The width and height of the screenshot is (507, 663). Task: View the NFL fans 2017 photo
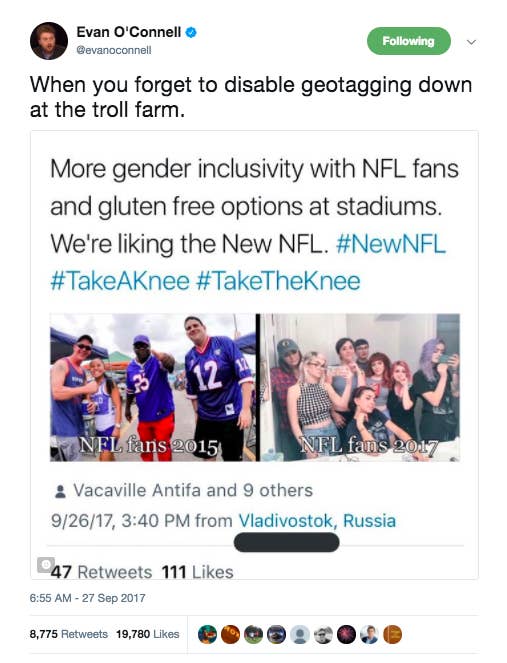(x=360, y=387)
